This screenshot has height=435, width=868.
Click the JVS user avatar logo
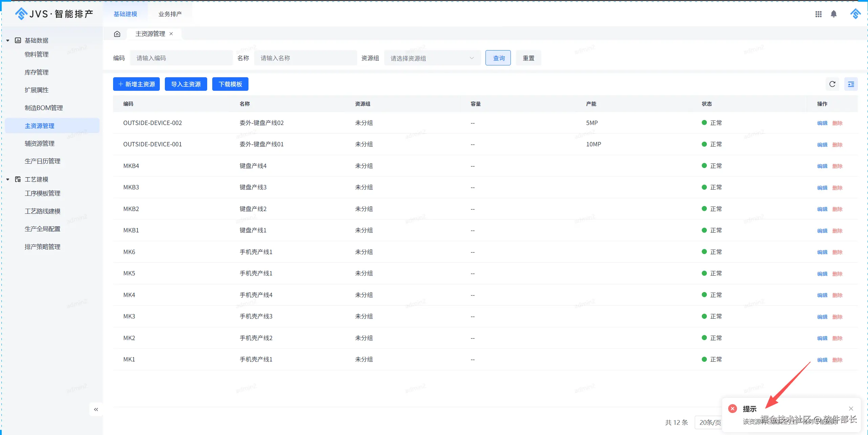855,14
